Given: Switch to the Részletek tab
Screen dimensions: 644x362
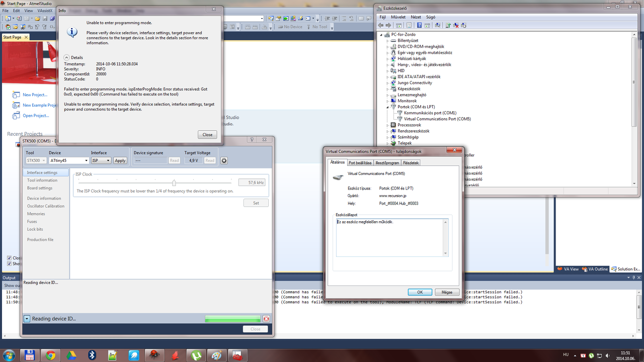Looking at the screenshot, I should point(411,163).
